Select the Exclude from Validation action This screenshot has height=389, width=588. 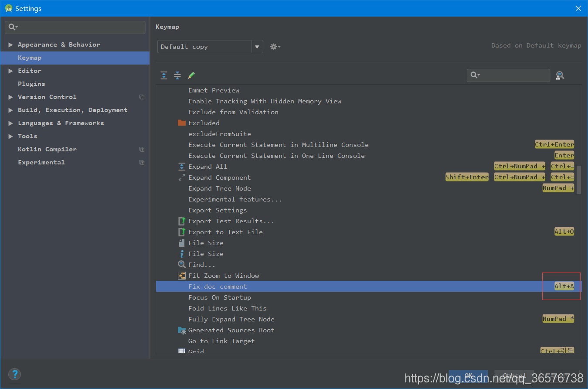[x=233, y=112]
